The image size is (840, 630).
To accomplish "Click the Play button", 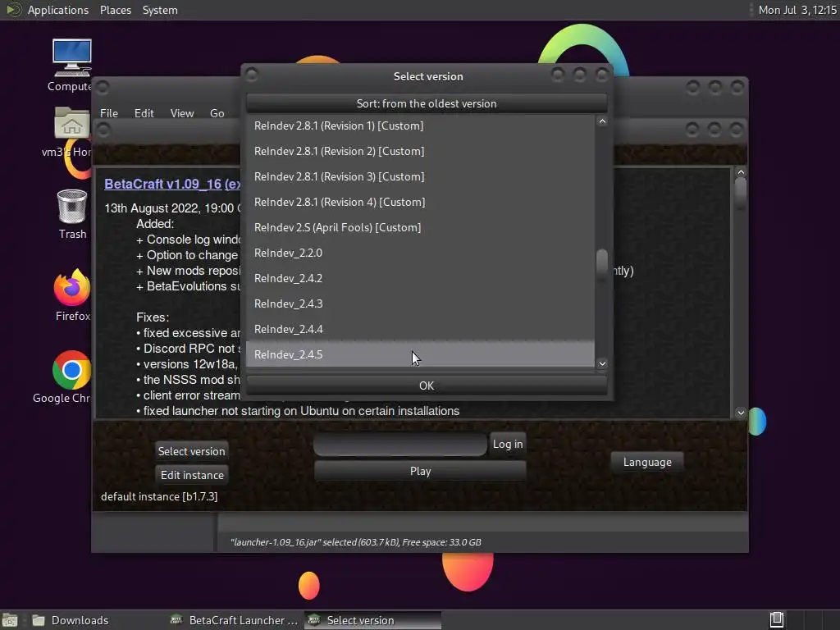I will (420, 471).
